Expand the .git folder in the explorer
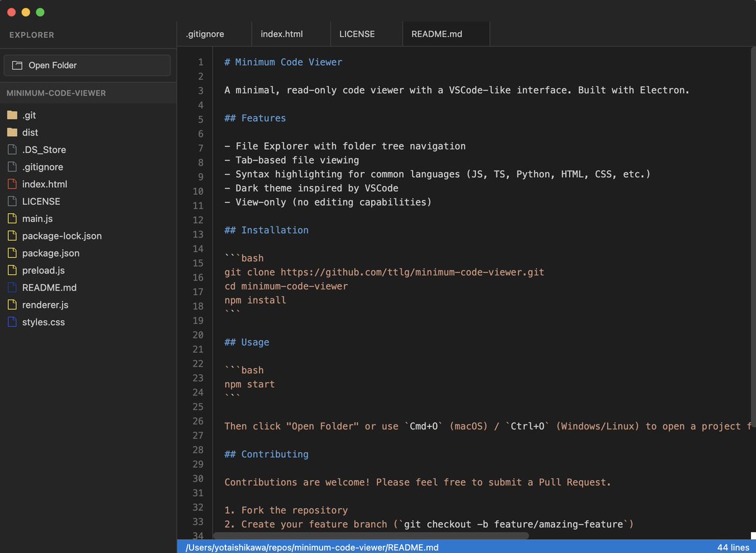Image resolution: width=756 pixels, height=553 pixels. click(x=30, y=115)
